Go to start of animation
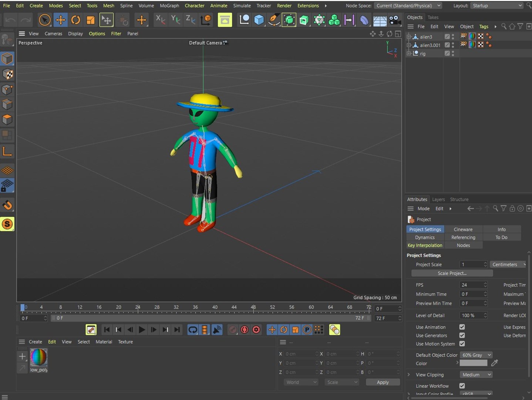The width and height of the screenshot is (532, 400). coord(107,330)
